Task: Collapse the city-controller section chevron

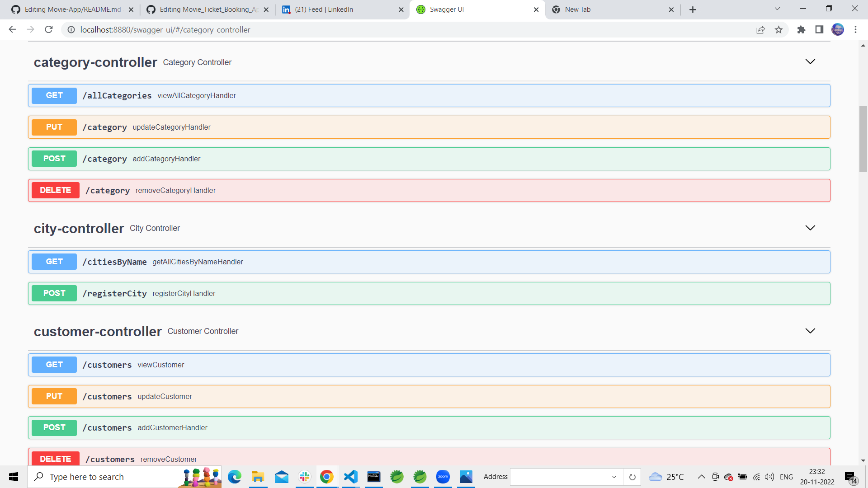Action: (x=810, y=228)
